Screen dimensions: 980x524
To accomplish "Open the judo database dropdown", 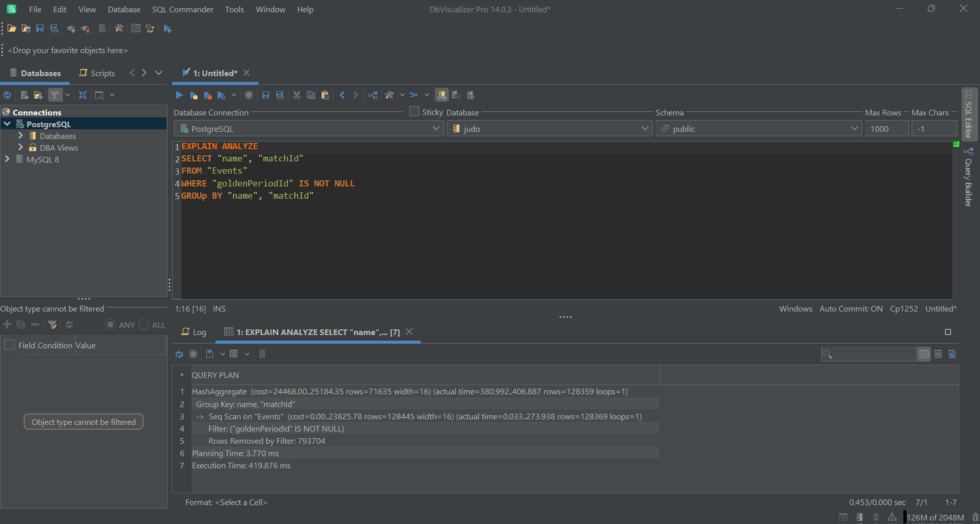I will 549,129.
